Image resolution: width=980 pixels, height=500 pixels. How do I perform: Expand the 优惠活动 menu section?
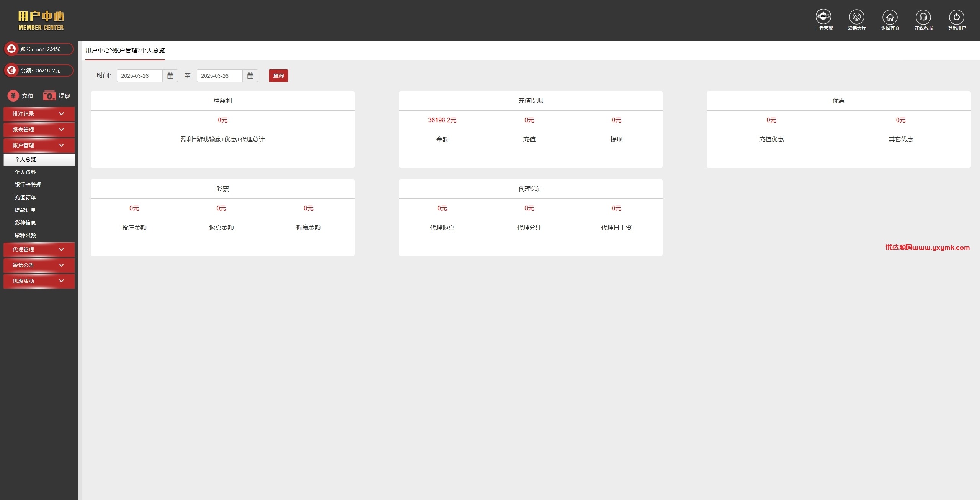[39, 281]
